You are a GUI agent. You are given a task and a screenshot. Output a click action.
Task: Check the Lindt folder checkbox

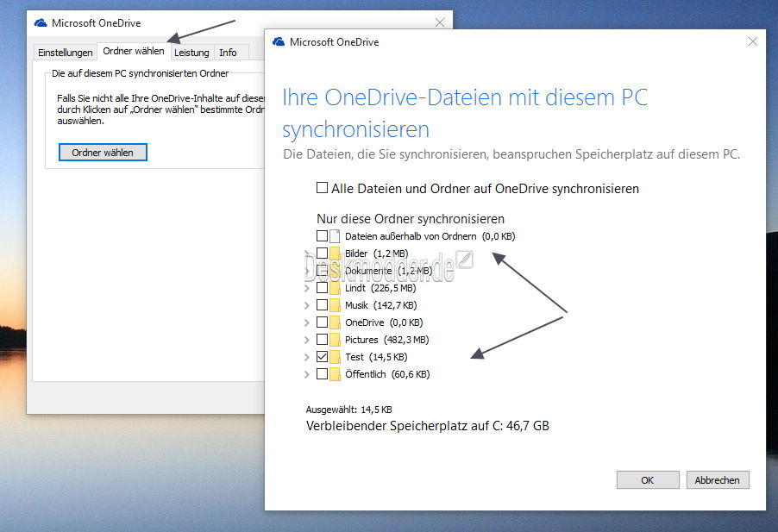(322, 288)
